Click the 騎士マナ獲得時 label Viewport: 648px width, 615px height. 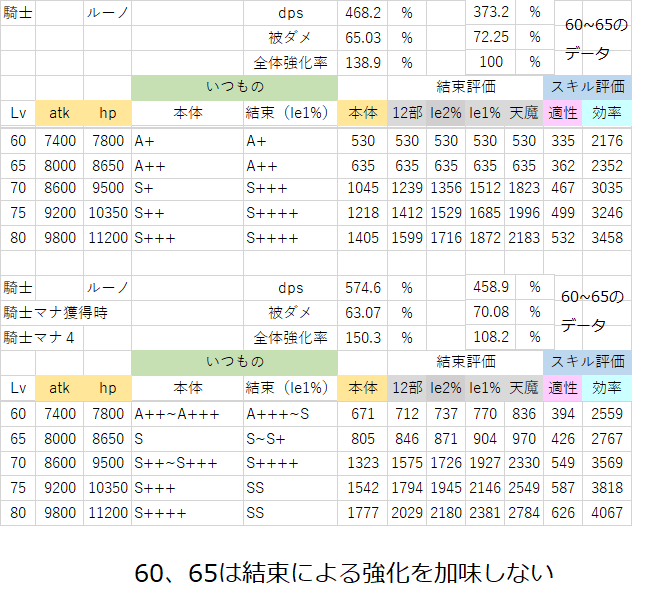55,313
